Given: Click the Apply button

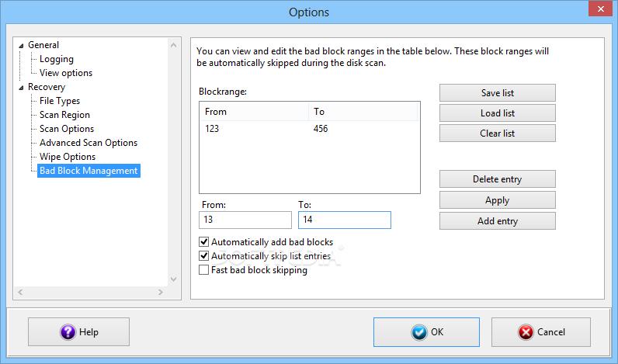Looking at the screenshot, I should [498, 200].
